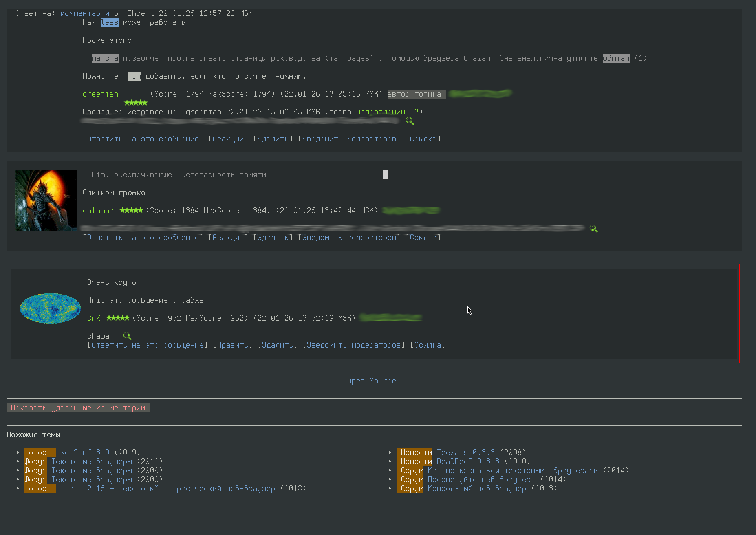Notify moderators about dataman's comment
Viewport: 756px width, 535px height.
pyautogui.click(x=349, y=238)
